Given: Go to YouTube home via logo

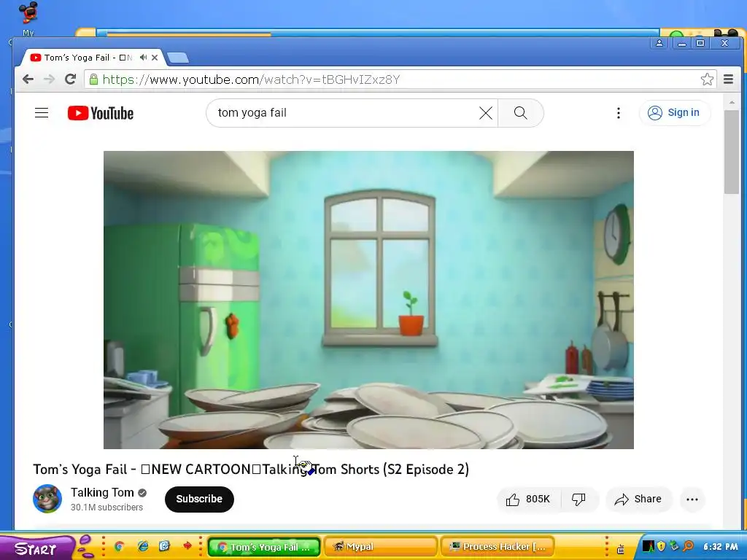Looking at the screenshot, I should (101, 113).
